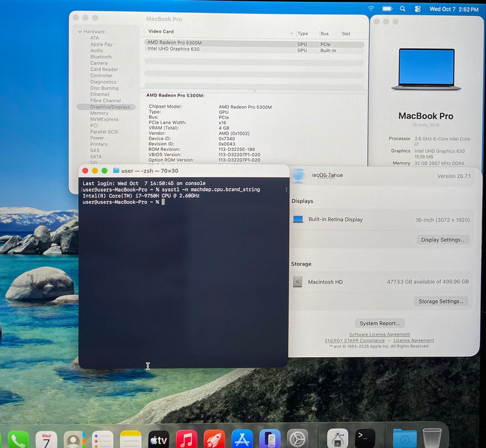Screen dimensions: 486x448
Task: Select Ethernet in the sidebar
Action: [x=100, y=94]
